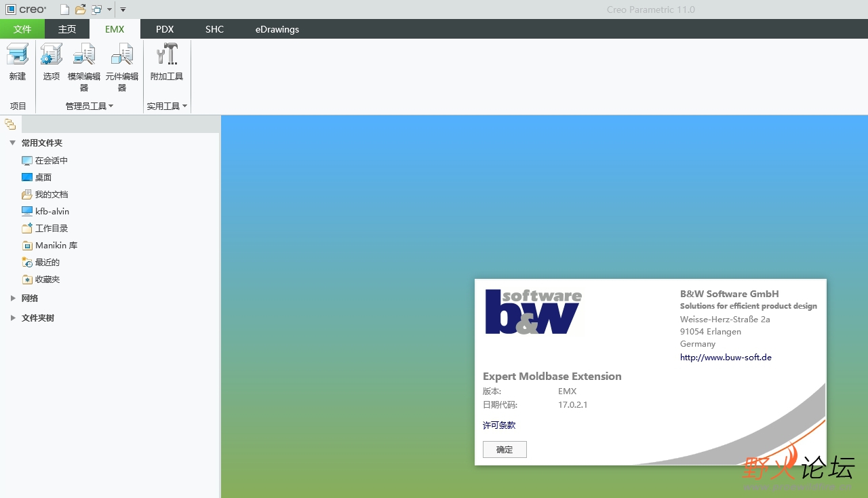Screen dimensions: 868x498
Task: Expand the 网络 section
Action: (13, 299)
